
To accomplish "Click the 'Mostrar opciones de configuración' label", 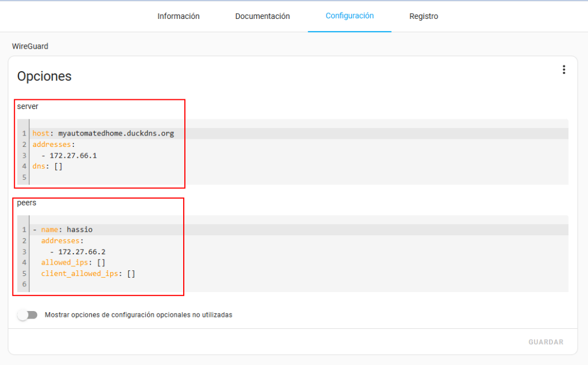I will coord(138,315).
